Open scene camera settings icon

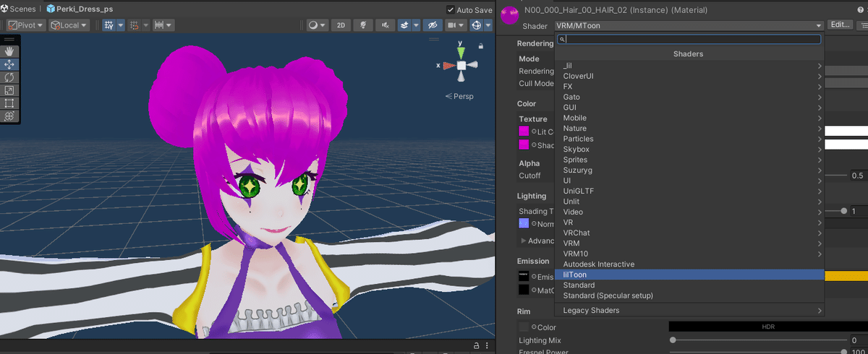[452, 25]
